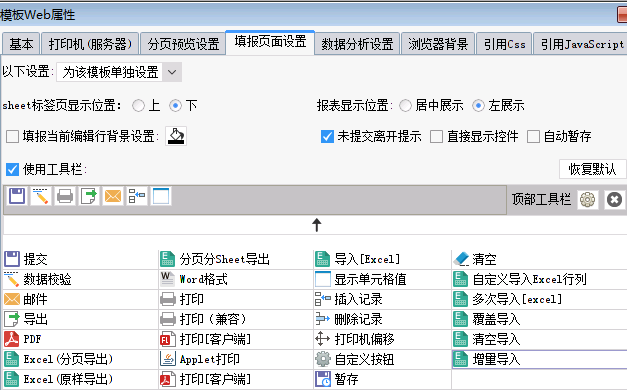Click the 恢复默认 button
627x390 pixels.
(592, 169)
